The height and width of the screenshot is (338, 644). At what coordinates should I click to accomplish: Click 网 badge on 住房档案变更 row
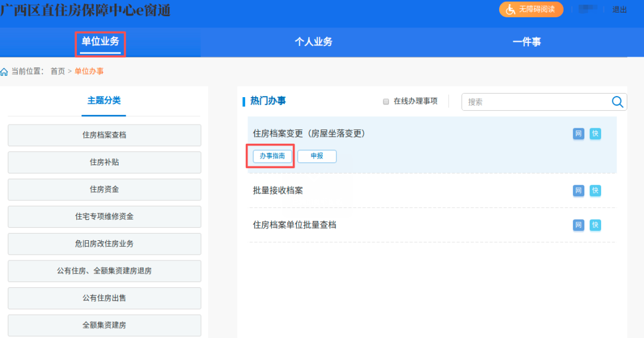click(x=578, y=134)
